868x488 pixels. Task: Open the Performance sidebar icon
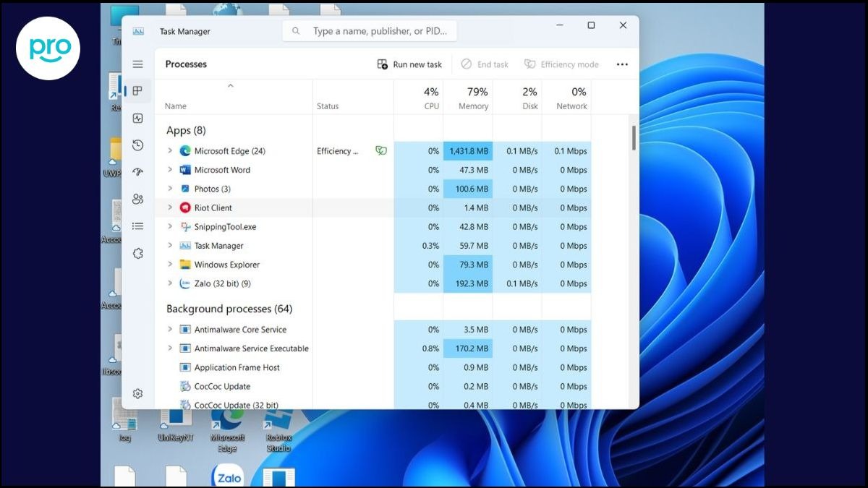(137, 118)
